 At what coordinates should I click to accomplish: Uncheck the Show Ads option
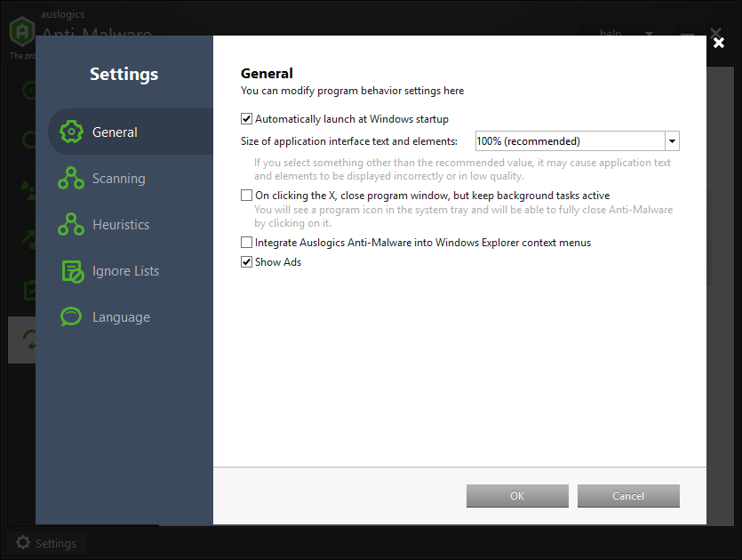[246, 261]
